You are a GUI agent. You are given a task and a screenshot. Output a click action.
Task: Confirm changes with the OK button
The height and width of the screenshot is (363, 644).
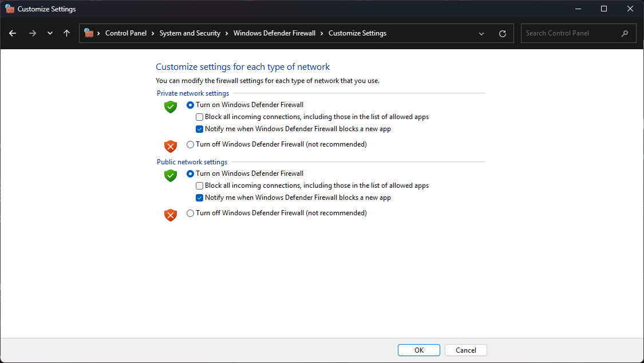(419, 350)
